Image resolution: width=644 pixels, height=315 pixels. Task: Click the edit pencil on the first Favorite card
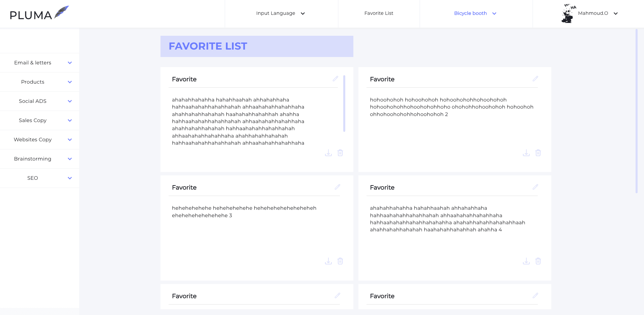335,79
